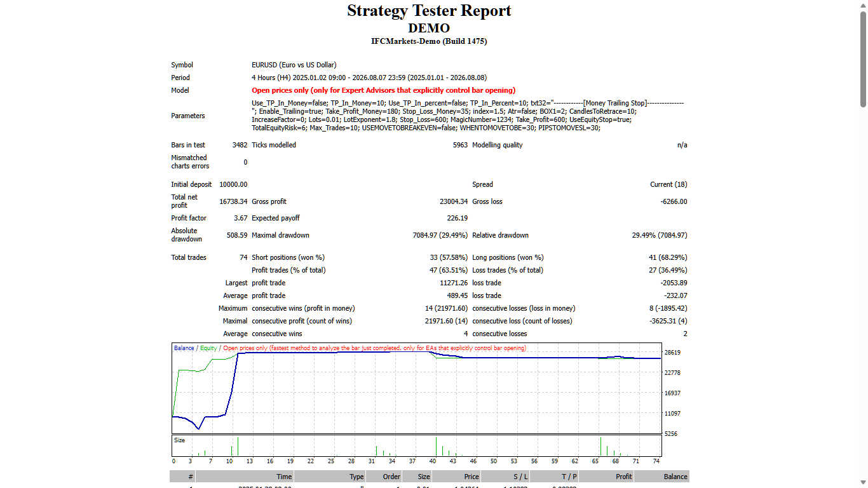Click the Profit factor value 3.67
The width and height of the screenshot is (868, 488).
pos(240,218)
